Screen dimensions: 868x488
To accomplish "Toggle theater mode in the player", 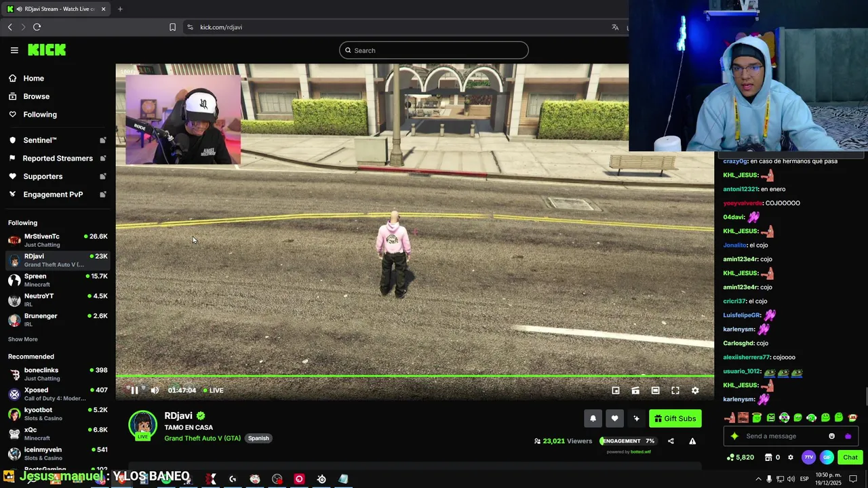I will tap(655, 390).
